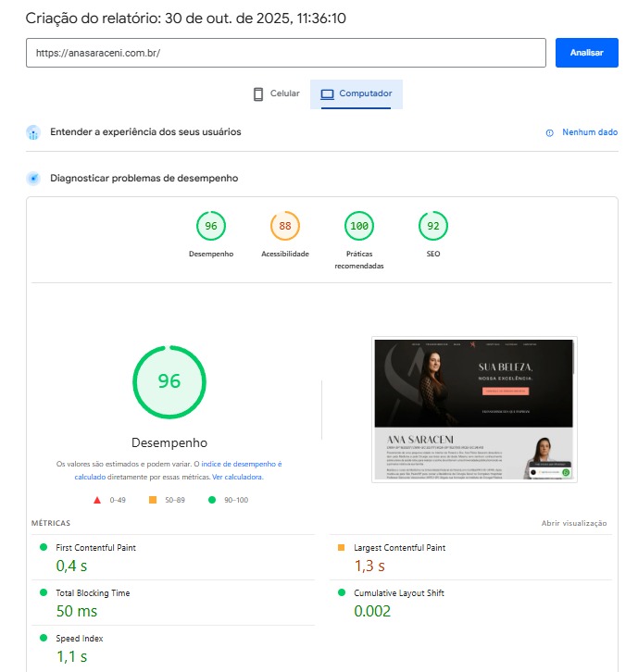Open the Ver calculadora link
The image size is (638, 672).
click(x=237, y=478)
